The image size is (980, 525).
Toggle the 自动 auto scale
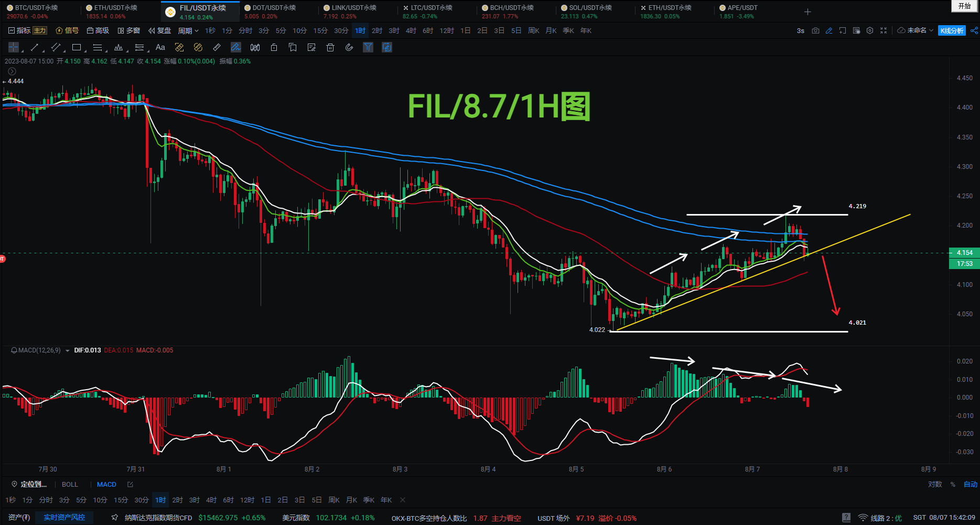970,485
